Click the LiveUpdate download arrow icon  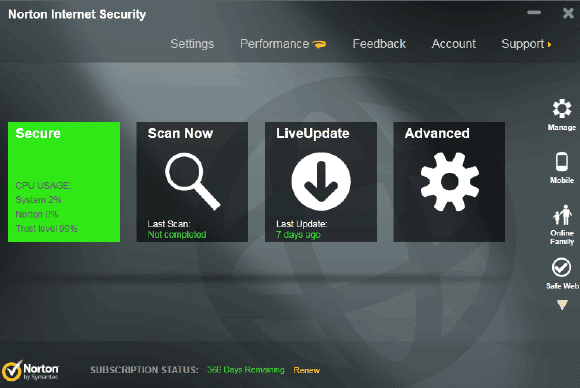point(321,181)
